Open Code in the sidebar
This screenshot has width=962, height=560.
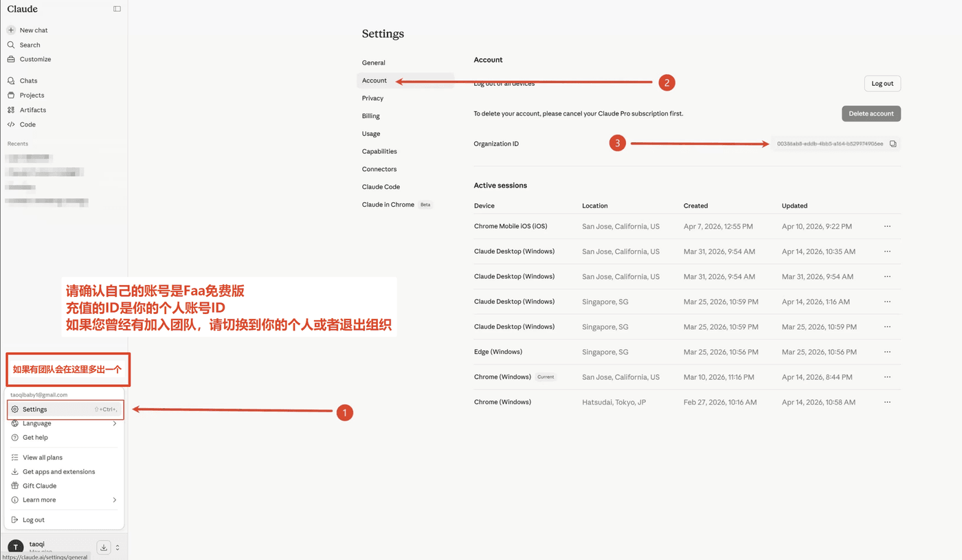point(21,124)
